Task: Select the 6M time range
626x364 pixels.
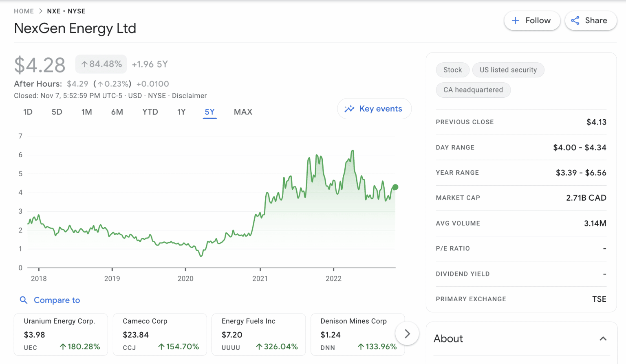Action: coord(117,112)
